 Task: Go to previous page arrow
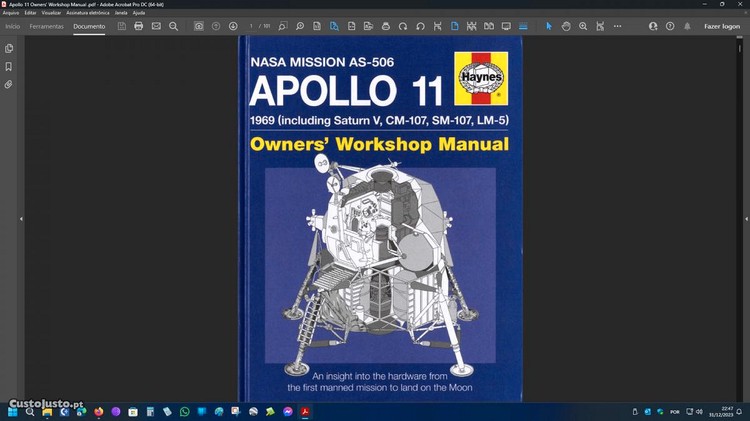coord(216,26)
